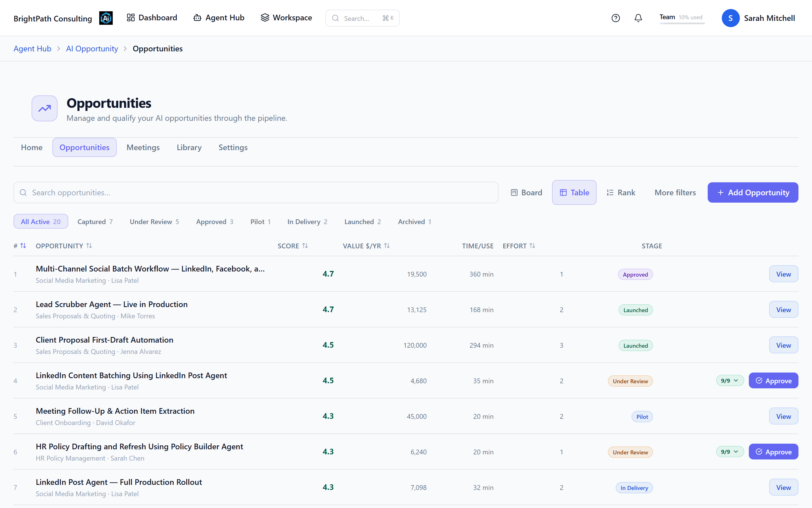Click Under Review badge in HR Policy row
The image size is (812, 508).
click(x=630, y=452)
